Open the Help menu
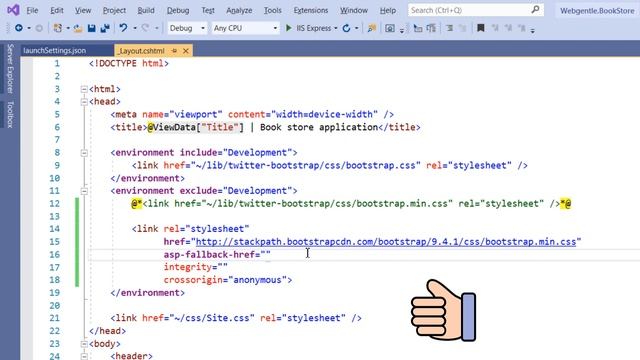This screenshot has height=360, width=640. click(x=388, y=10)
